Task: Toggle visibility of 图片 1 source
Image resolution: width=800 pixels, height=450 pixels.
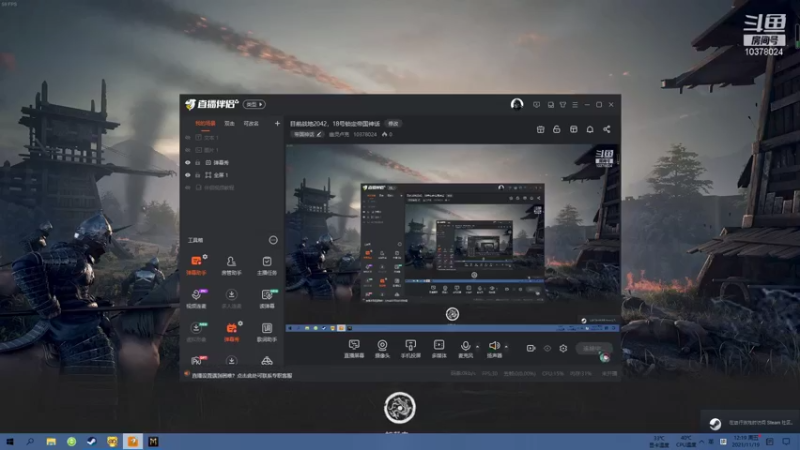Action: pos(188,150)
